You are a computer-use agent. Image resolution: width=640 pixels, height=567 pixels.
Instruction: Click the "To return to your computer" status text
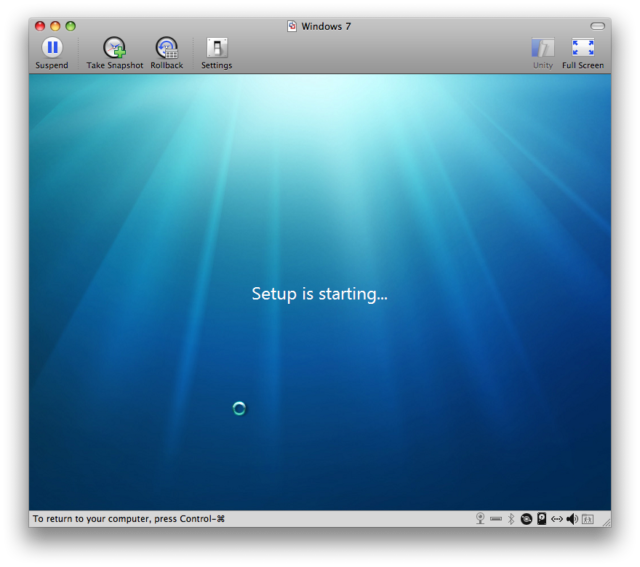pos(129,519)
